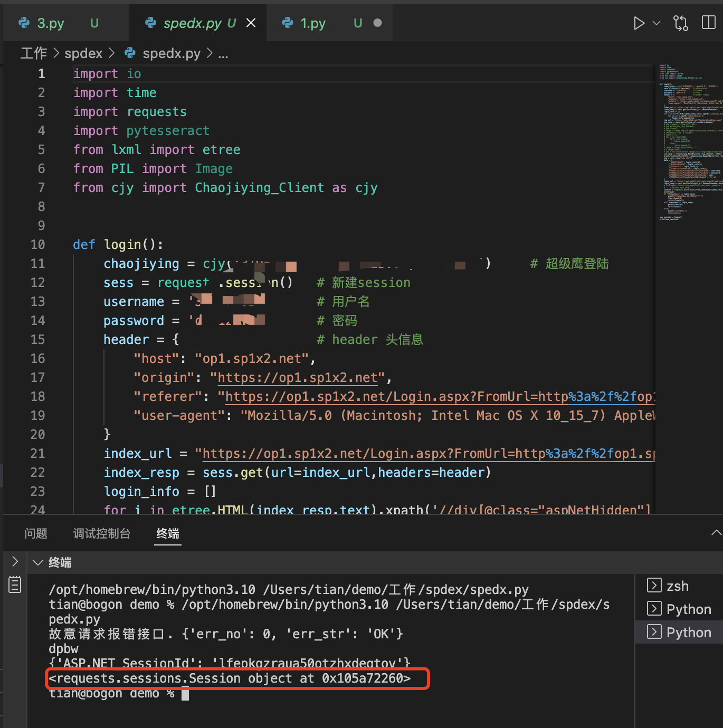Viewport: 723px width, 728px height.
Task: Click the clipboard icon left of terminal
Action: tap(15, 585)
